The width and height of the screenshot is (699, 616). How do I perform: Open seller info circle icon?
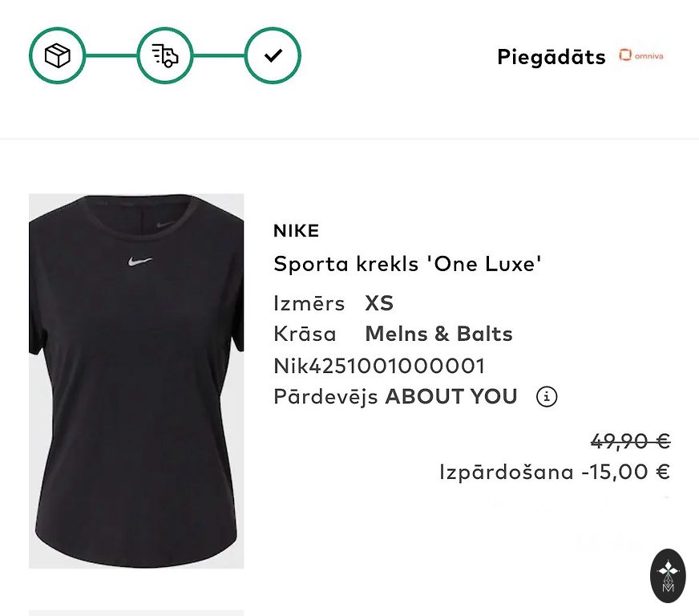[x=547, y=396]
